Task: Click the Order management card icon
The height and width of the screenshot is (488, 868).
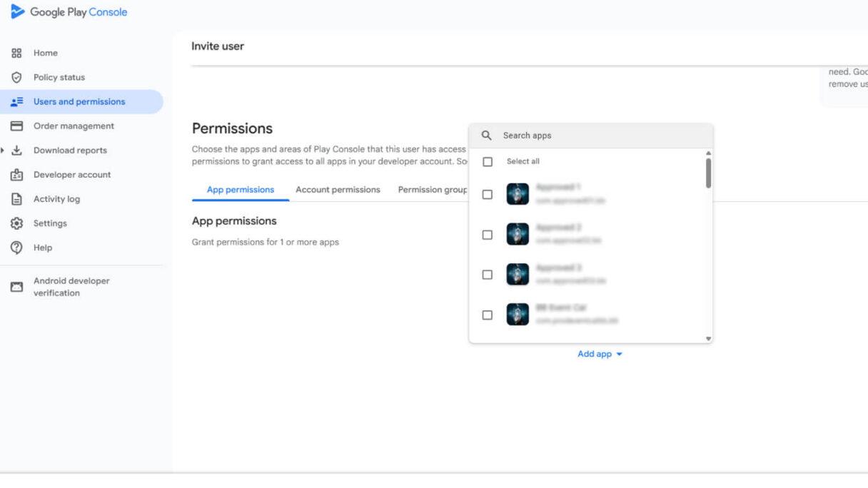Action: pyautogui.click(x=16, y=126)
